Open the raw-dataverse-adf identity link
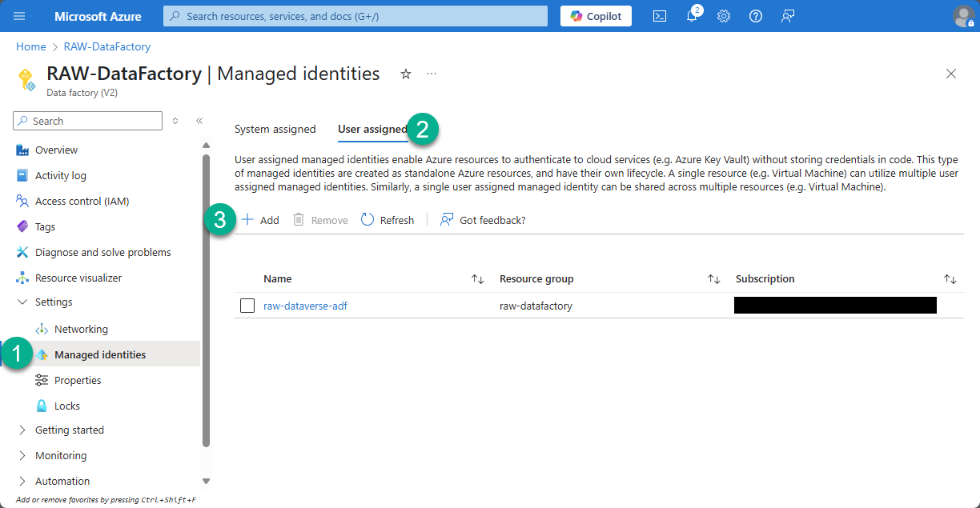This screenshot has width=980, height=508. click(305, 306)
